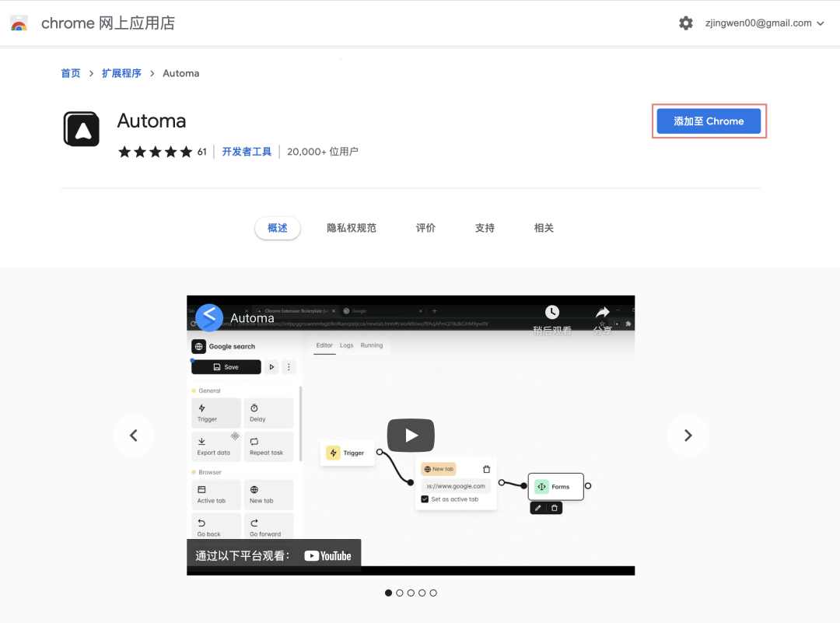This screenshot has width=840, height=623.
Task: Click the Google search globe icon
Action: pos(199,347)
